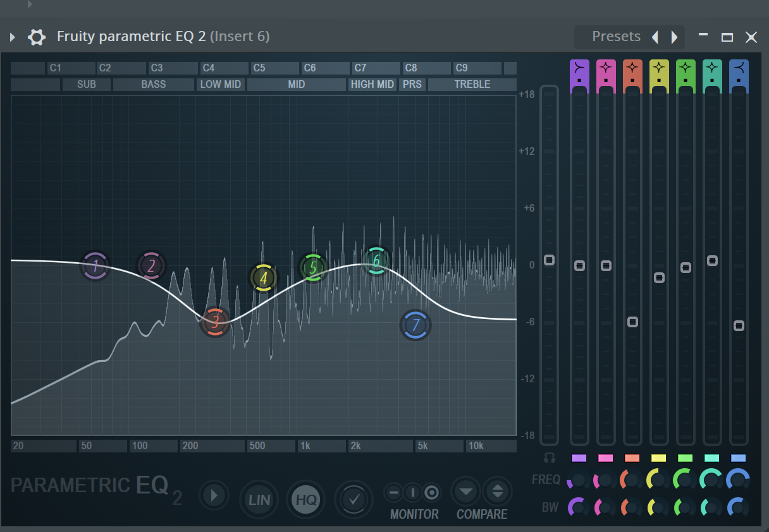Select monitor input middle option

coord(412,492)
